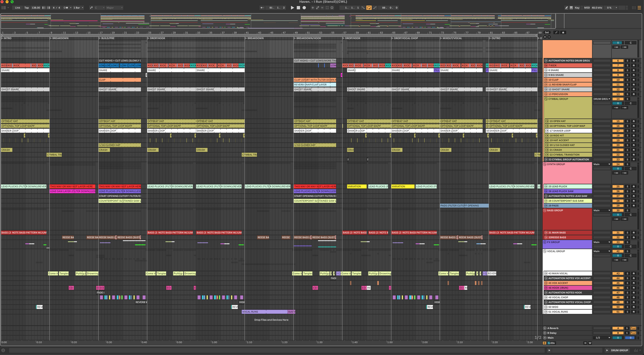Solo the 12 GHOST SNARE track

627,89
